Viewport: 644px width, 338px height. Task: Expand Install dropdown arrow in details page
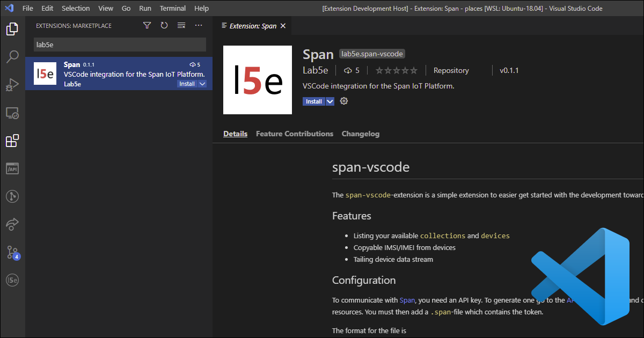[330, 101]
